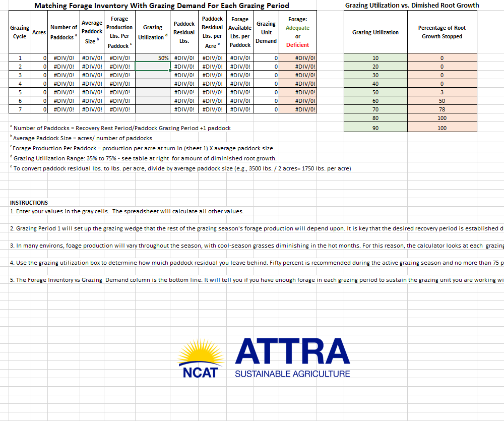This screenshot has height=421, width=504.
Task: Select the root growth stopped value 50
Action: 442,101
